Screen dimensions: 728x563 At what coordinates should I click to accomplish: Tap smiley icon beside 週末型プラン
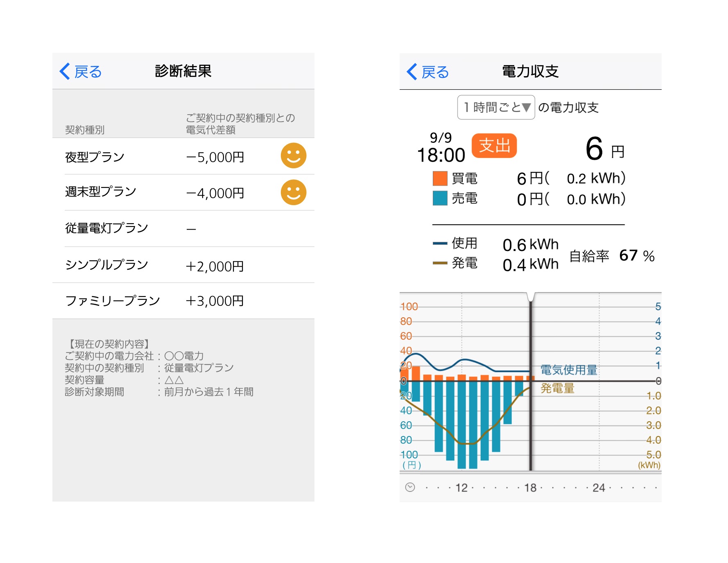point(293,192)
